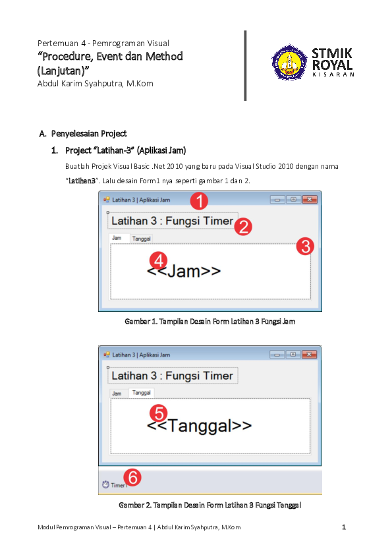Click the red number 3 marker
Image resolution: width=392 pixels, height=555 pixels.
point(305,246)
